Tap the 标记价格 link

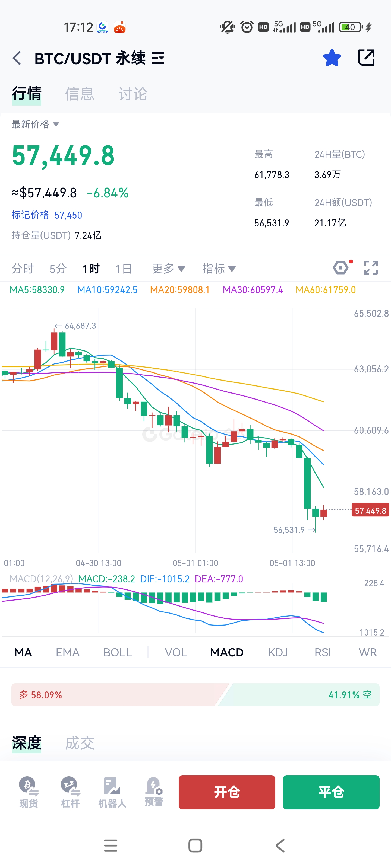point(47,215)
